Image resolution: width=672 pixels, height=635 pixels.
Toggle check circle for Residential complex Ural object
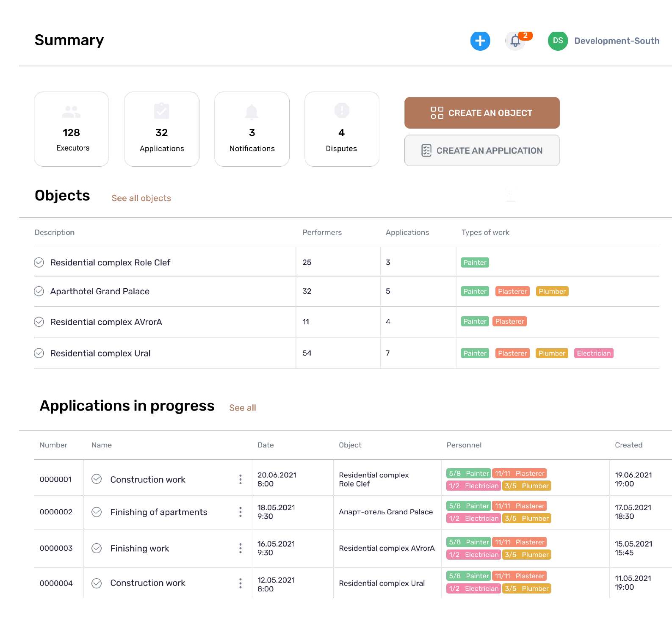[x=39, y=353]
